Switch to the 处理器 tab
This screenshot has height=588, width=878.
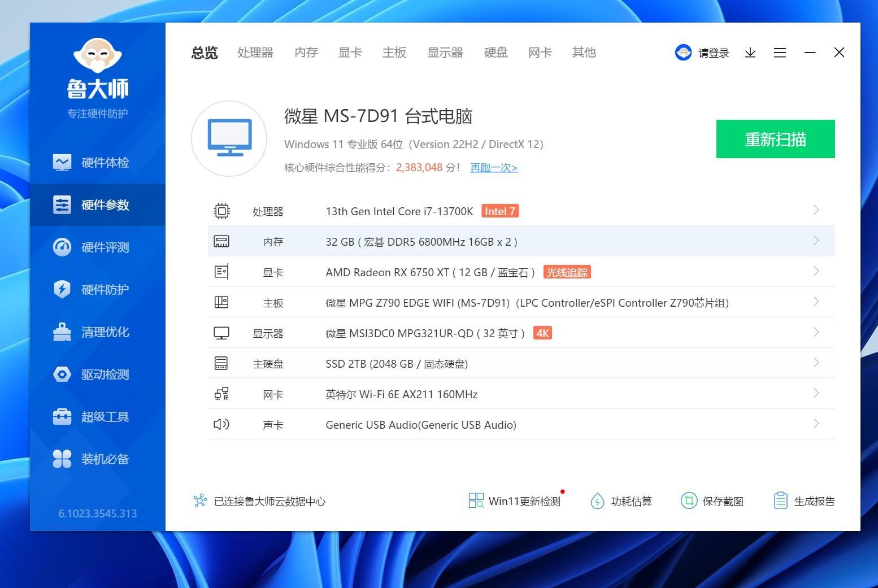pos(255,53)
